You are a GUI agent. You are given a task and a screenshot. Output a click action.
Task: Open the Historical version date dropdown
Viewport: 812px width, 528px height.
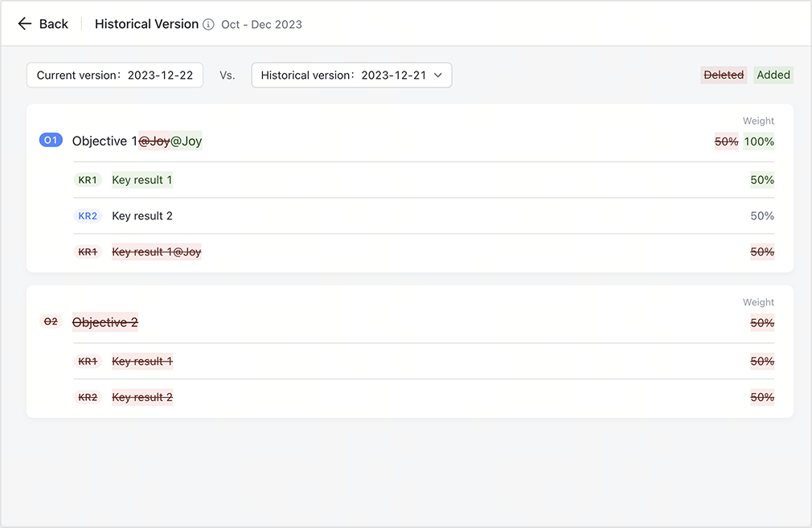(351, 76)
